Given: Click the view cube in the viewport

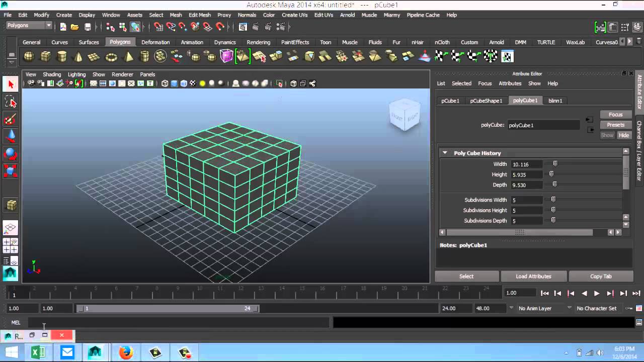Looking at the screenshot, I should tap(405, 115).
